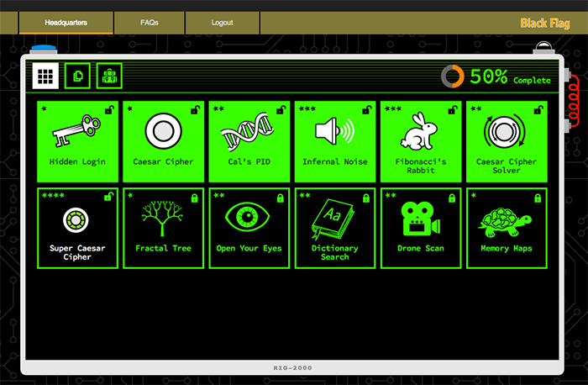The width and height of the screenshot is (588, 385).
Task: Click the locked padlock on Drone Scan
Action: 452,198
